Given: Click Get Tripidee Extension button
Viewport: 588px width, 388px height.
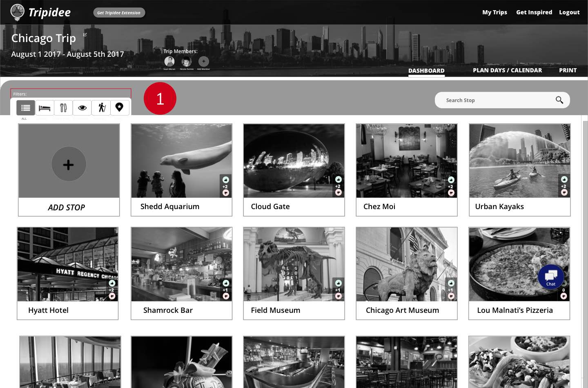Looking at the screenshot, I should [x=119, y=13].
